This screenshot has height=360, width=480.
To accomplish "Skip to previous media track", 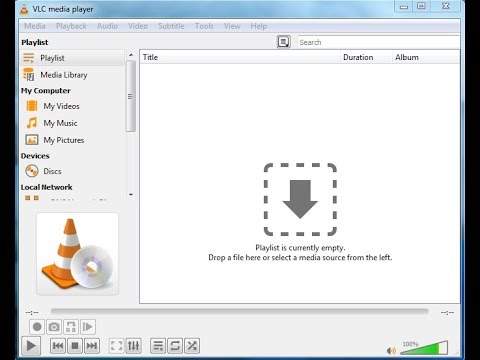I will pyautogui.click(x=58, y=346).
